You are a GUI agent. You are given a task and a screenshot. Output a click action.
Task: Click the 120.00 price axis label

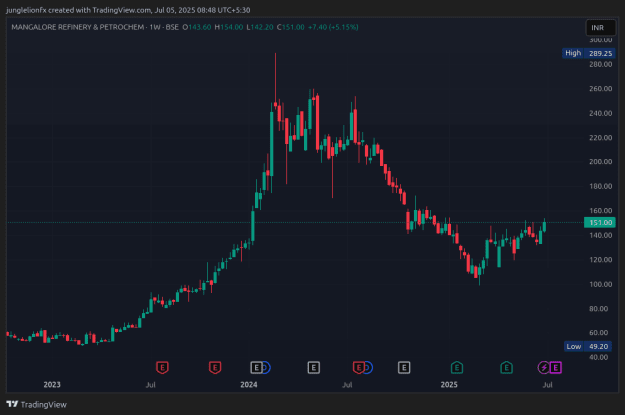tap(600, 260)
